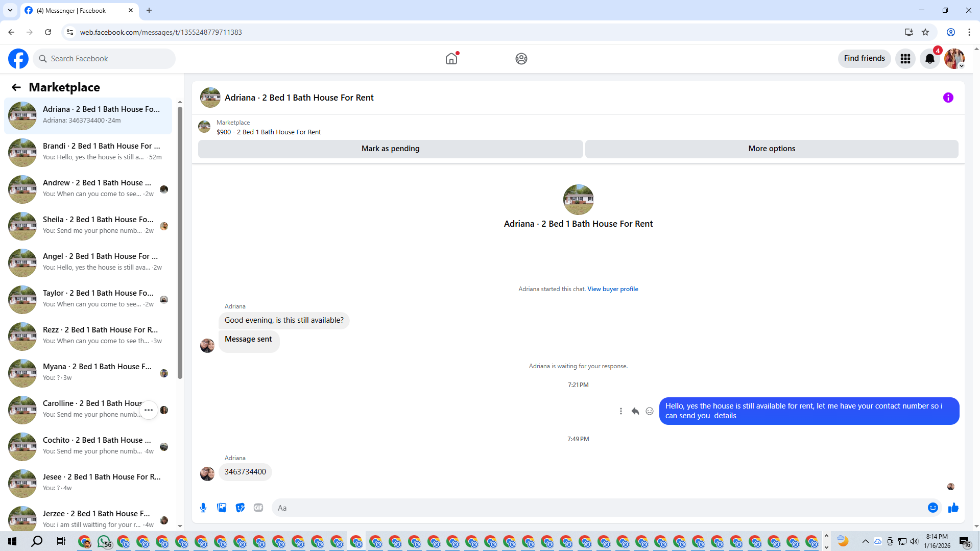The height and width of the screenshot is (551, 980).
Task: Open Myana conversation in list
Action: tap(88, 373)
